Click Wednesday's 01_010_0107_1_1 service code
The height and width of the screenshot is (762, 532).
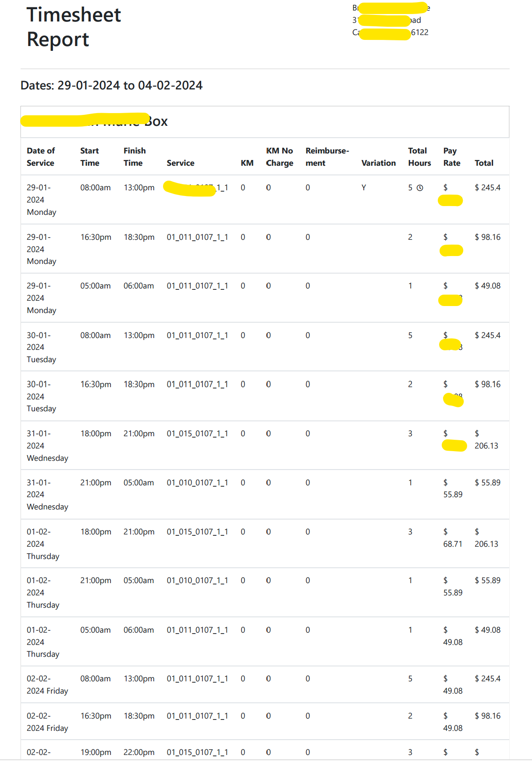tap(197, 483)
